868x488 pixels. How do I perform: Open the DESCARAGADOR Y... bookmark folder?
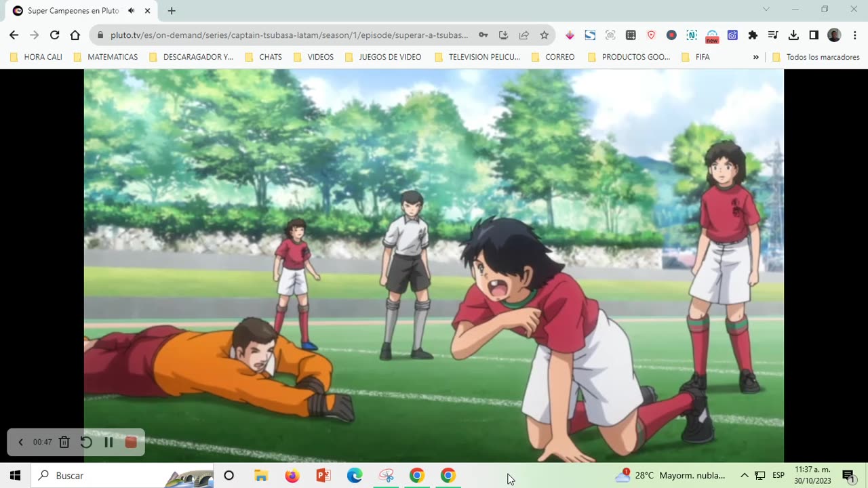pyautogui.click(x=191, y=57)
